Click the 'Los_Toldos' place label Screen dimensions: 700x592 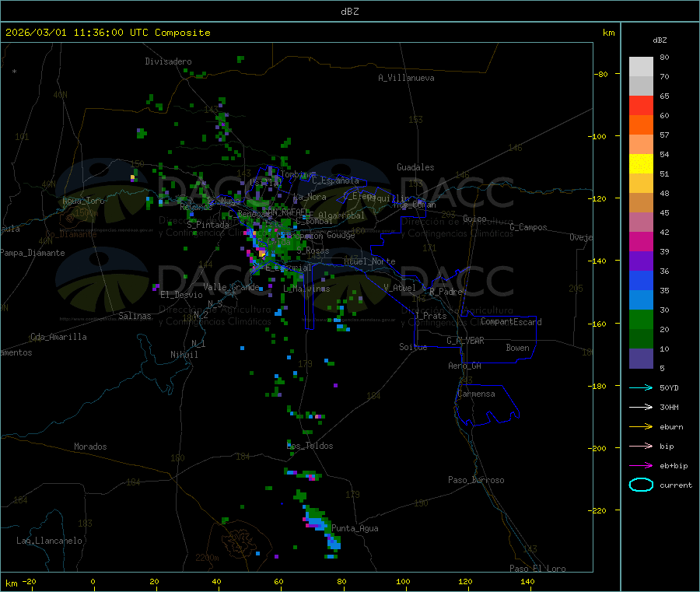tap(310, 446)
